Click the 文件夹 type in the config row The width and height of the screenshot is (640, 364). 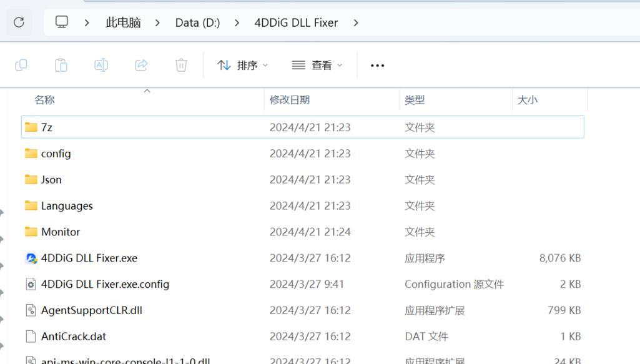420,154
